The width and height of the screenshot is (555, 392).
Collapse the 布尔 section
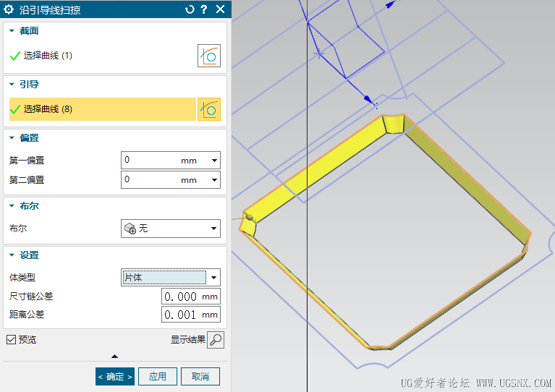(x=12, y=205)
